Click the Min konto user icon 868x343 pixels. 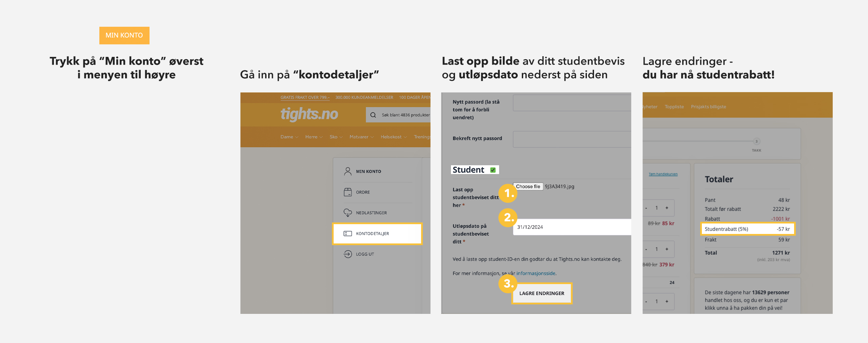coord(348,171)
